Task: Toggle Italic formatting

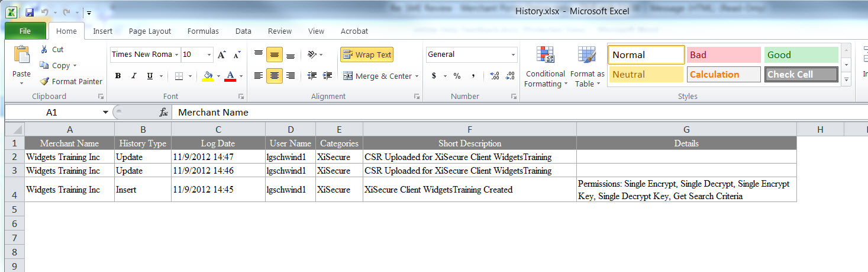Action: pyautogui.click(x=134, y=76)
